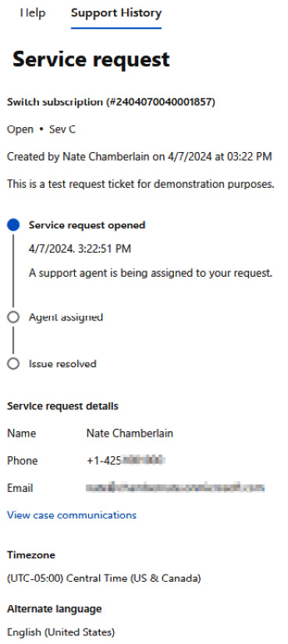Open the Support History tab
The height and width of the screenshot is (644, 288).
(x=116, y=12)
